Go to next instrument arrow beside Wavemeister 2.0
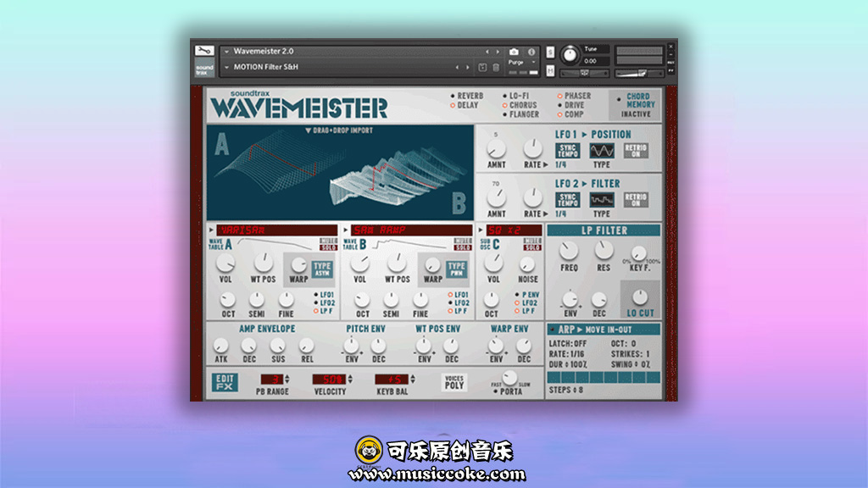Image resolution: width=868 pixels, height=488 pixels. coord(498,52)
